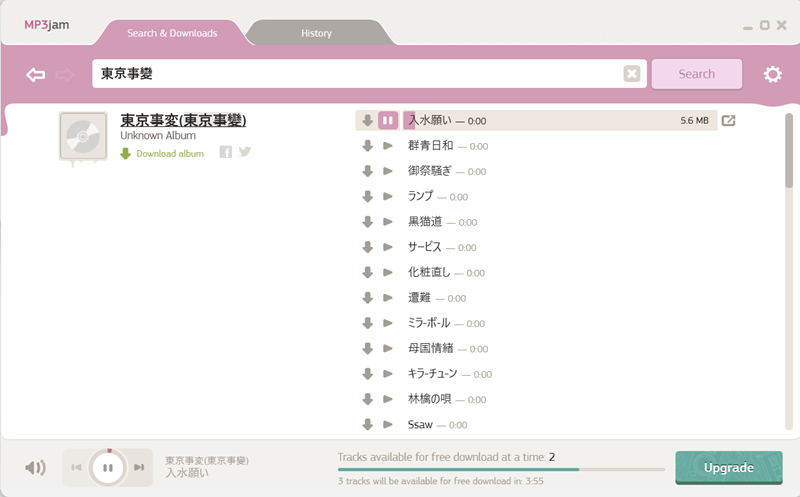
Task: Play the track キラーチューン
Action: pyautogui.click(x=388, y=374)
